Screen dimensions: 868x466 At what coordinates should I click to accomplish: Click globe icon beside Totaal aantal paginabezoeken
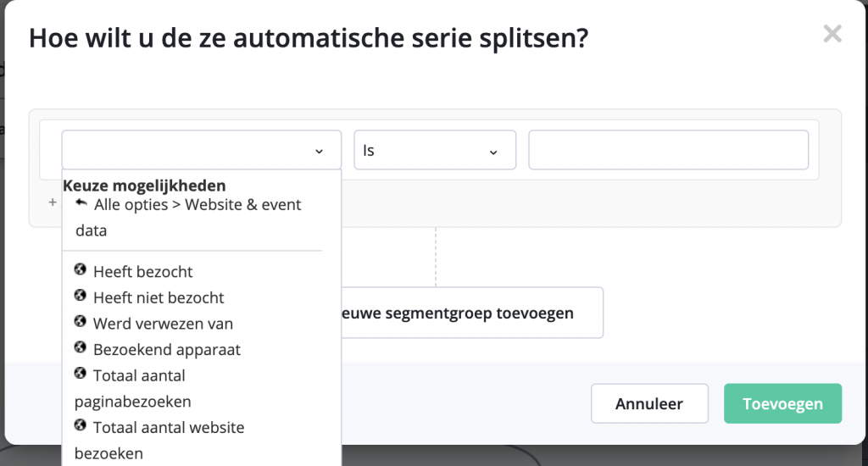point(81,374)
